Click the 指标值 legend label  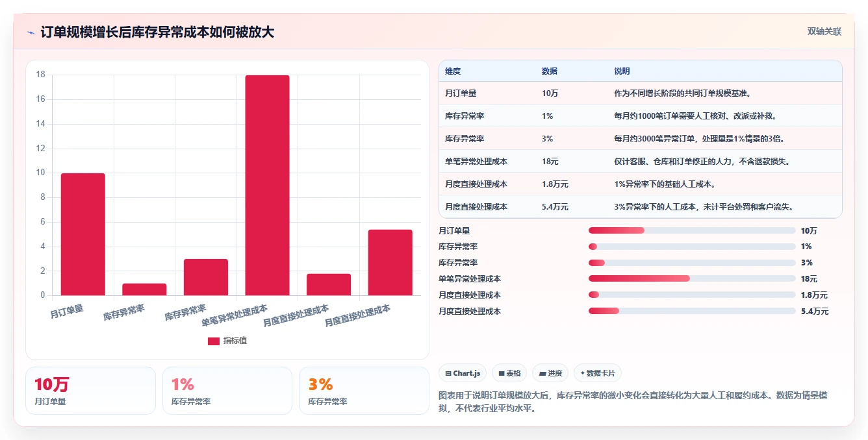click(x=235, y=341)
